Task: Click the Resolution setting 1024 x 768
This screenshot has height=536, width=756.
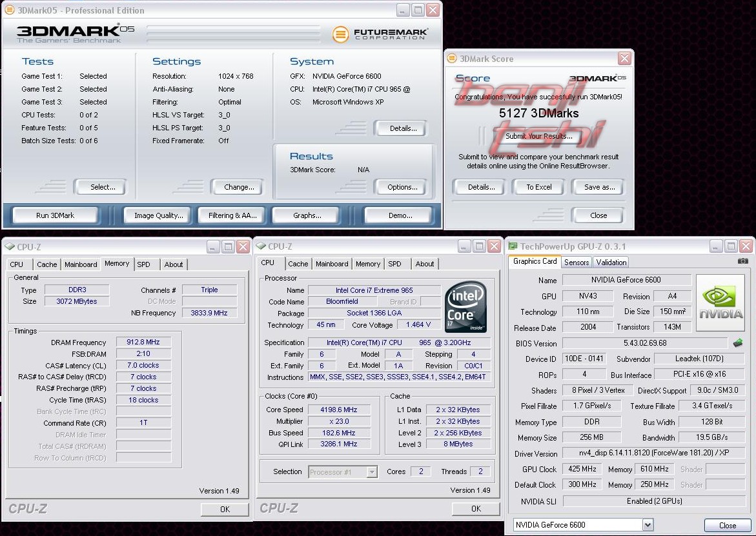Action: pos(235,76)
